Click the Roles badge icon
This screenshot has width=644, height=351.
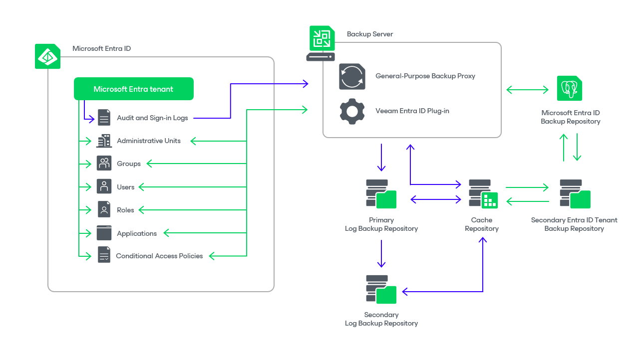tap(104, 209)
